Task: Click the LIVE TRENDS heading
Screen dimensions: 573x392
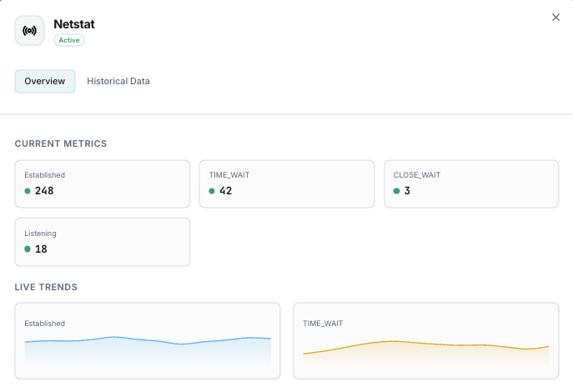Action: click(46, 287)
